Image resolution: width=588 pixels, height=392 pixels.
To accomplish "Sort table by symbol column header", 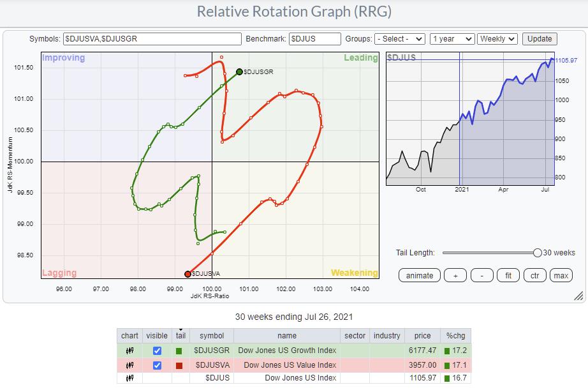I will pyautogui.click(x=211, y=336).
